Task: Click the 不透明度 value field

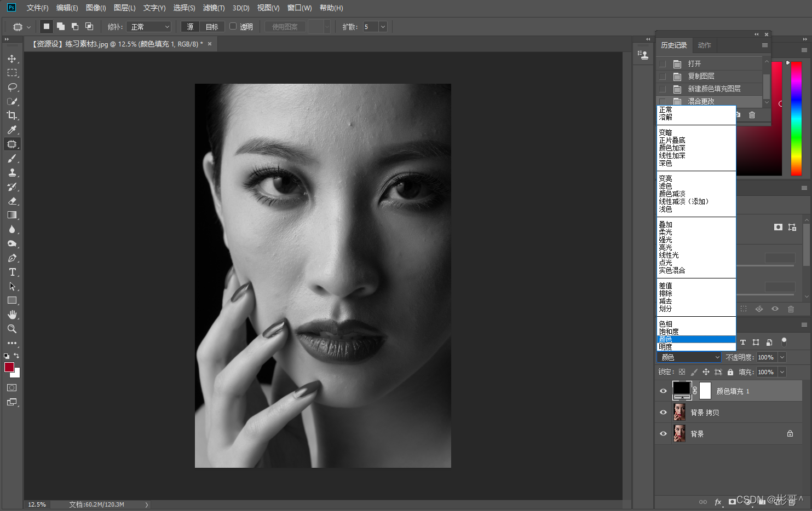Action: coord(766,357)
